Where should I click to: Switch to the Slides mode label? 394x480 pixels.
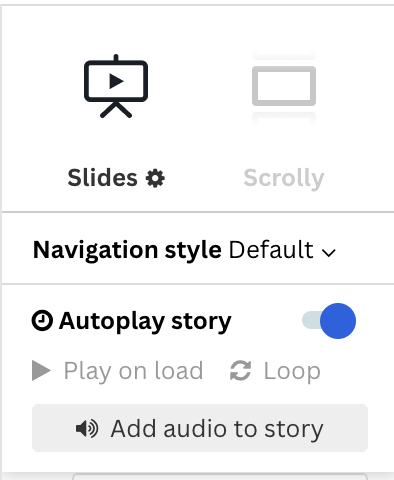click(102, 178)
